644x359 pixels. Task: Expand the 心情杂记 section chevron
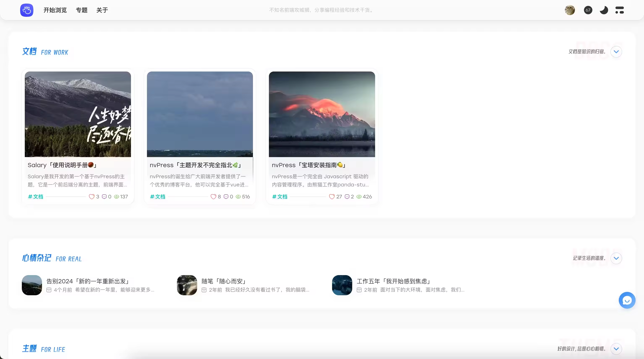tap(616, 258)
